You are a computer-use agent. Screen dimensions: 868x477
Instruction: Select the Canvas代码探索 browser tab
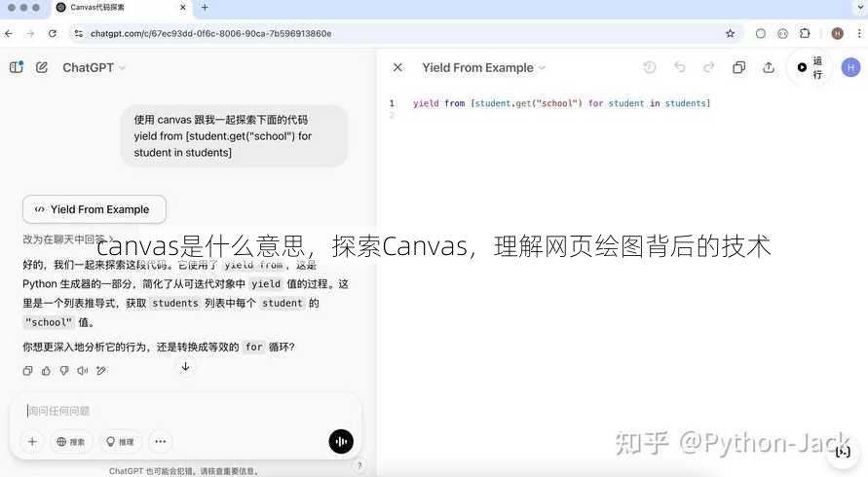point(121,8)
